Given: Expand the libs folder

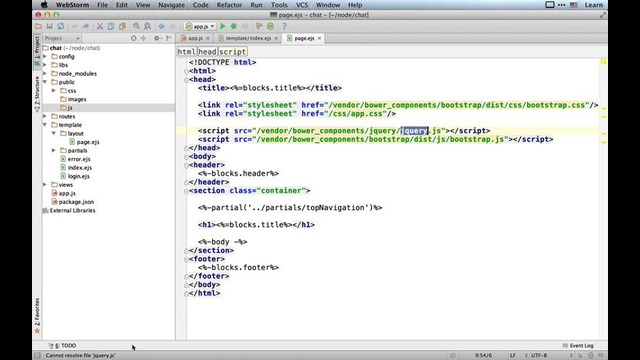Looking at the screenshot, I should point(45,65).
